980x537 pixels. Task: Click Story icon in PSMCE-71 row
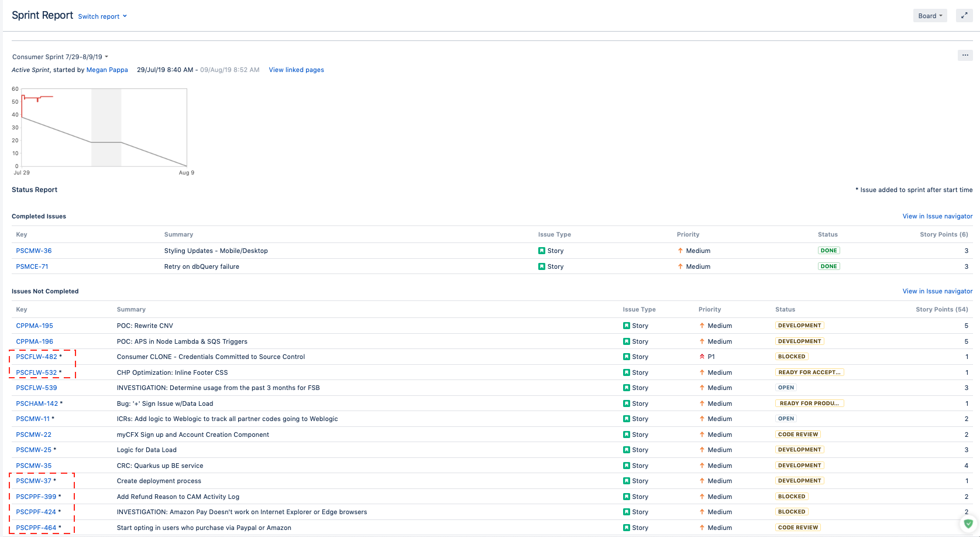click(x=542, y=266)
